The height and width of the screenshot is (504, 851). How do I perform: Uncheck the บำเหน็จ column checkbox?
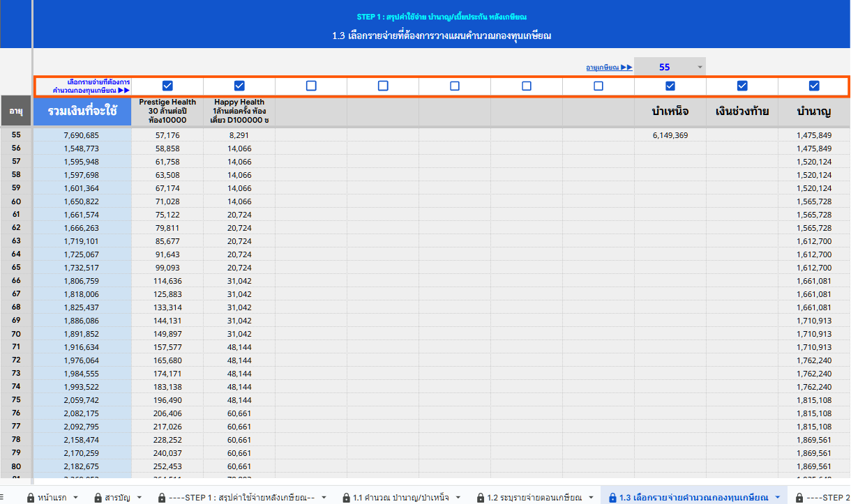coord(670,86)
